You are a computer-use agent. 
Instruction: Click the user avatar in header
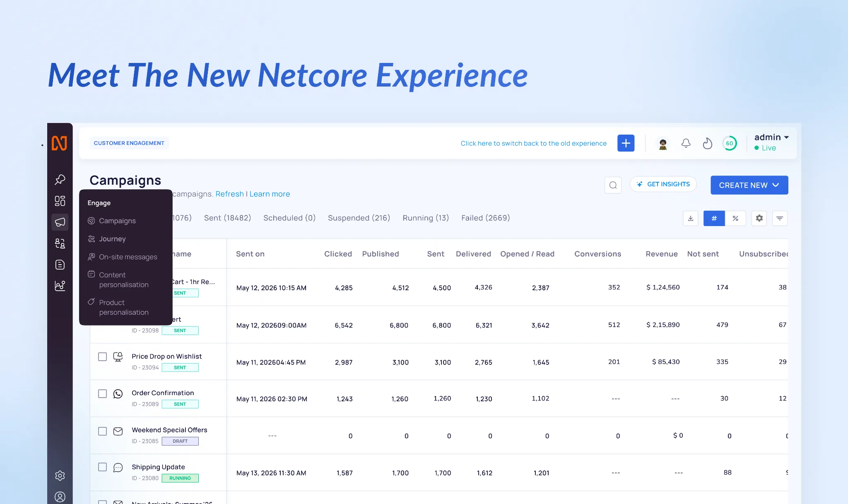click(x=663, y=144)
